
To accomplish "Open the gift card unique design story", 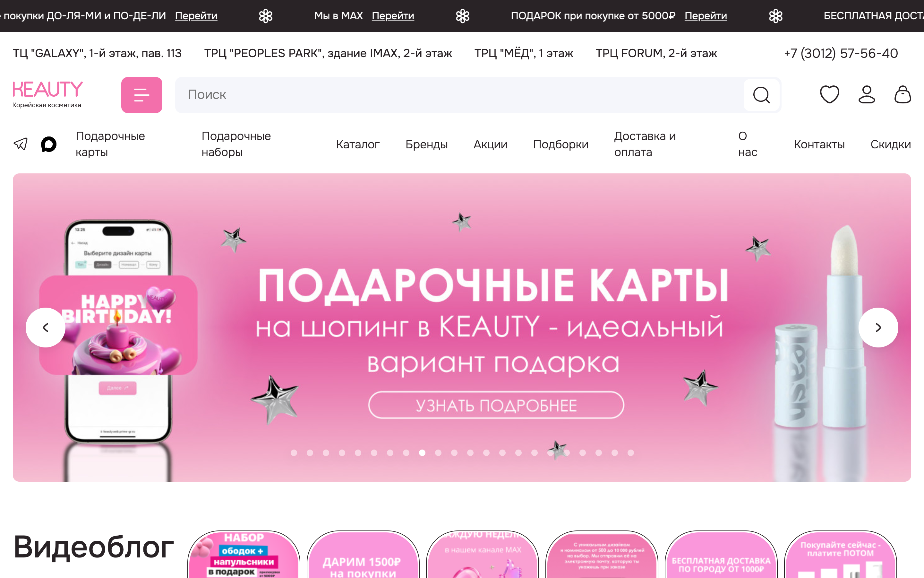I will [x=601, y=555].
